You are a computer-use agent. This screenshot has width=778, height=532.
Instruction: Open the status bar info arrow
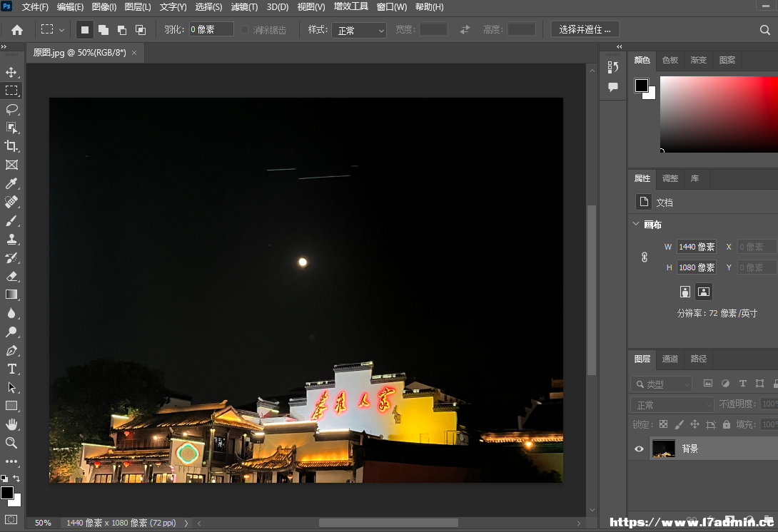click(186, 523)
